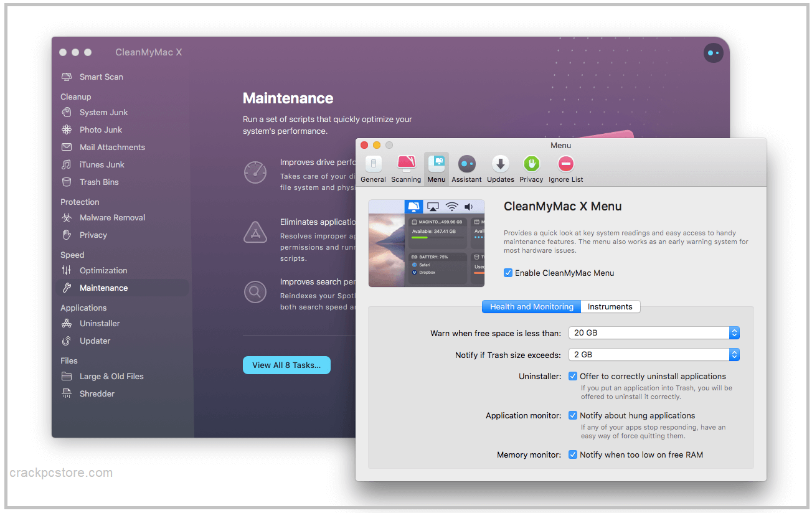Click the Protection section label
812x513 pixels.
(x=80, y=202)
